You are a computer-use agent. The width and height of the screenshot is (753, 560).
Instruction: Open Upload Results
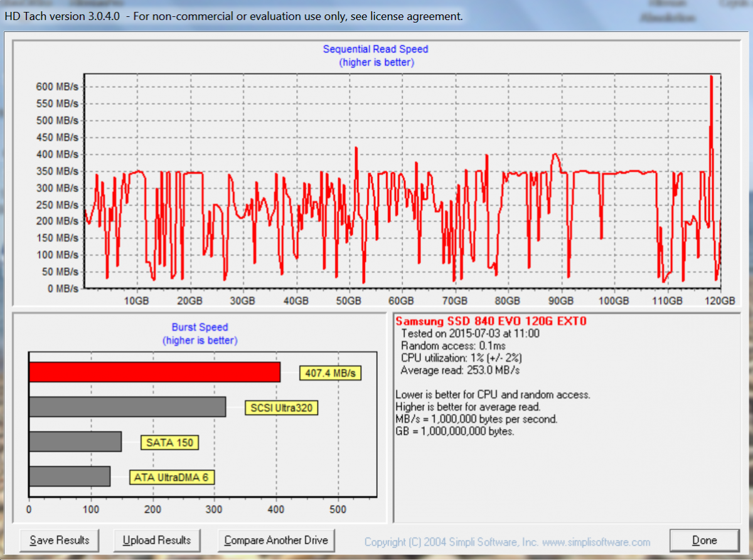coord(157,540)
